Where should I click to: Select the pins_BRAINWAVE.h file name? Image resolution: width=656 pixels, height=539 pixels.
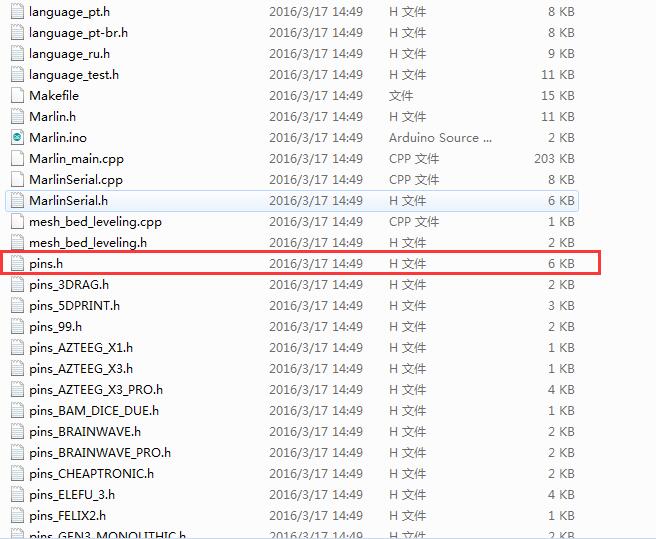coord(85,431)
